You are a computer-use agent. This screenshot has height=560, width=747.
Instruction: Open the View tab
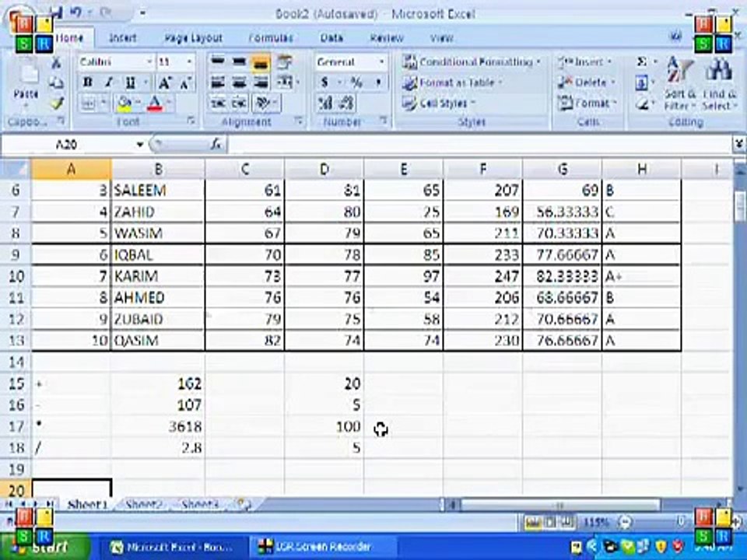pos(442,37)
